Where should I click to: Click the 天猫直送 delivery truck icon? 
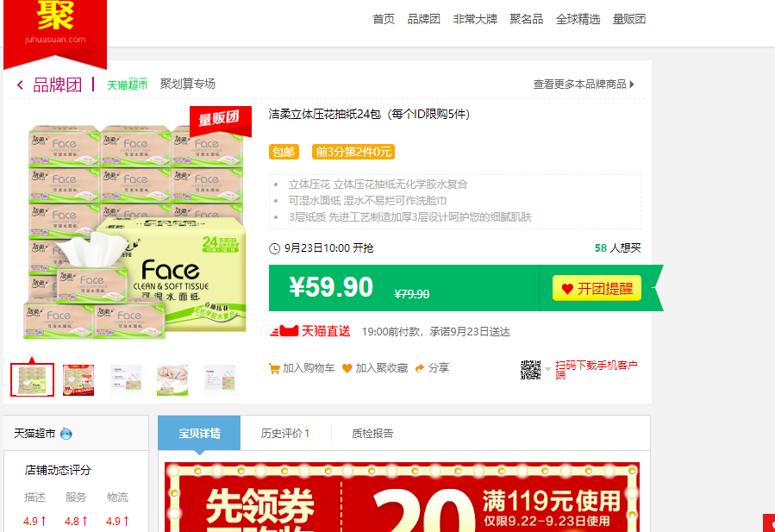[284, 331]
